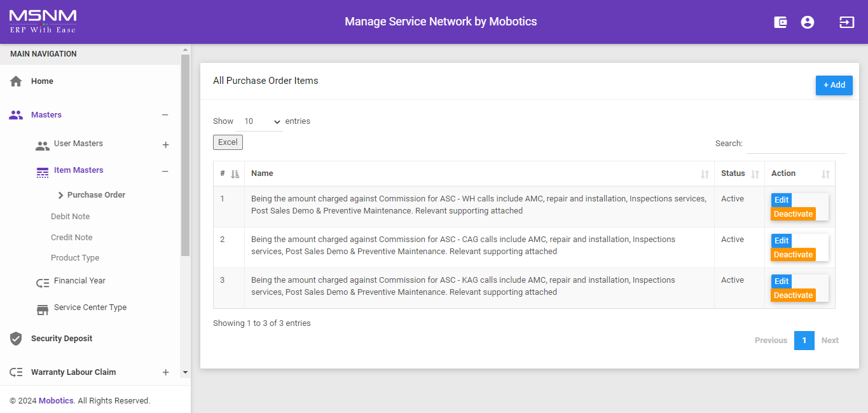The width and height of the screenshot is (868, 413).
Task: Open Debit Note menu item
Action: click(x=70, y=217)
